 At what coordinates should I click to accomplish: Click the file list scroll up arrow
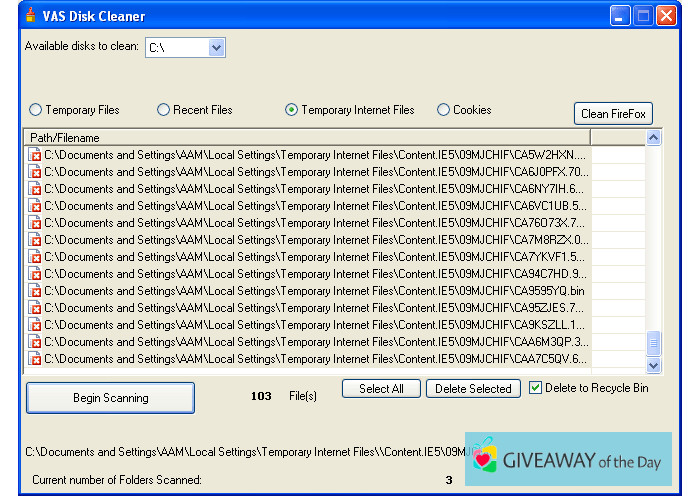point(654,138)
